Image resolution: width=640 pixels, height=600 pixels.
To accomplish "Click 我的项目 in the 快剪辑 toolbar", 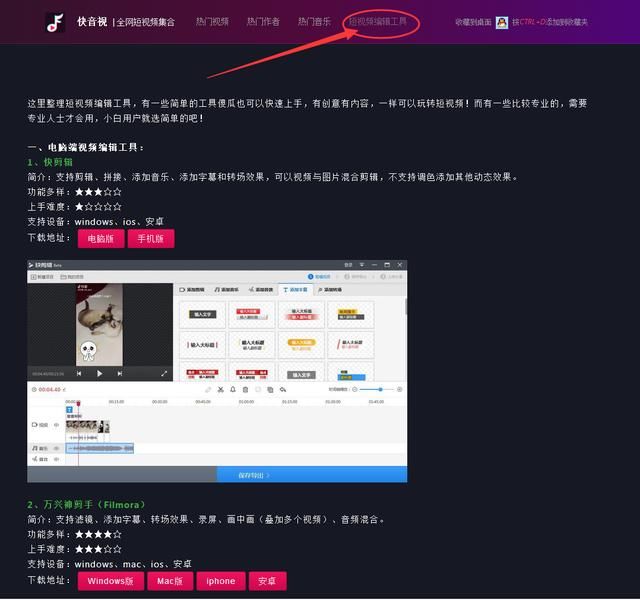I will point(72,277).
